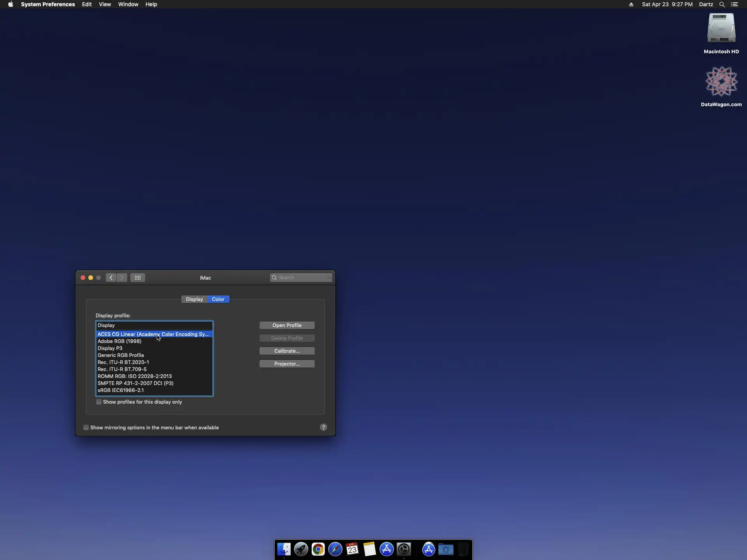The height and width of the screenshot is (560, 747).
Task: Open Macintosh HD desktop drive
Action: point(721,28)
